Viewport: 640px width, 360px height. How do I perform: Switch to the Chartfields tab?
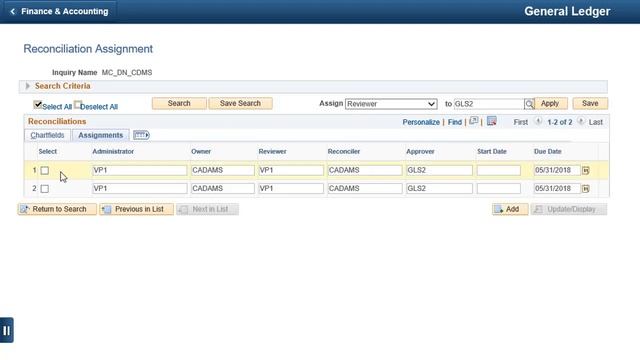pyautogui.click(x=47, y=135)
